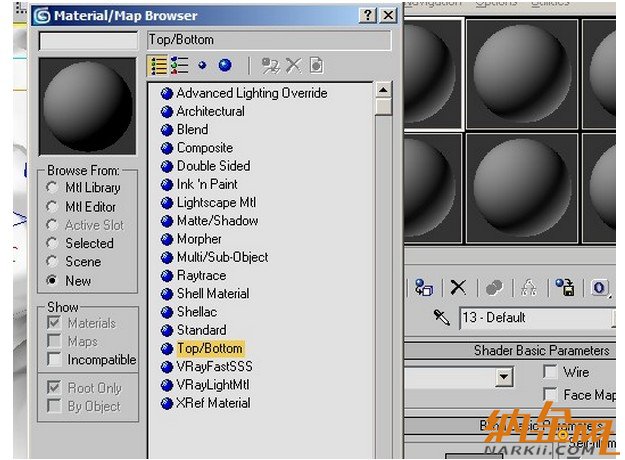Click Reset Map/Mtl to Default X icon

[x=458, y=287]
